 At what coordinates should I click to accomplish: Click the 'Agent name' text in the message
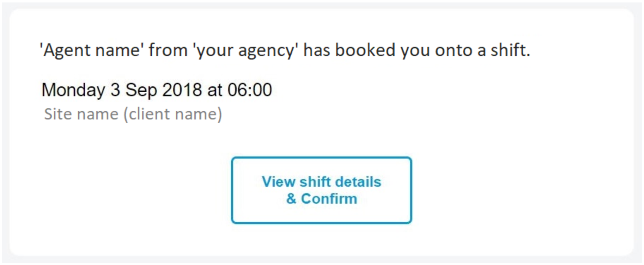pyautogui.click(x=92, y=50)
